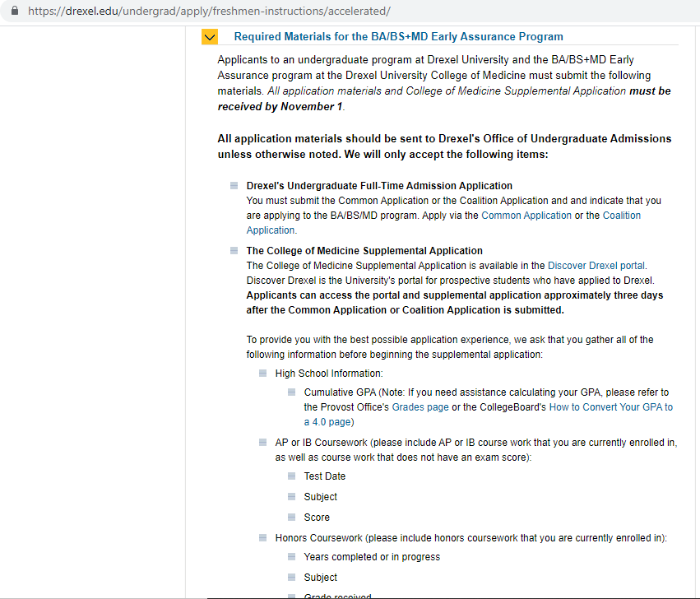The image size is (700, 599).
Task: Click the 'High School Information:' list item
Action: click(329, 374)
